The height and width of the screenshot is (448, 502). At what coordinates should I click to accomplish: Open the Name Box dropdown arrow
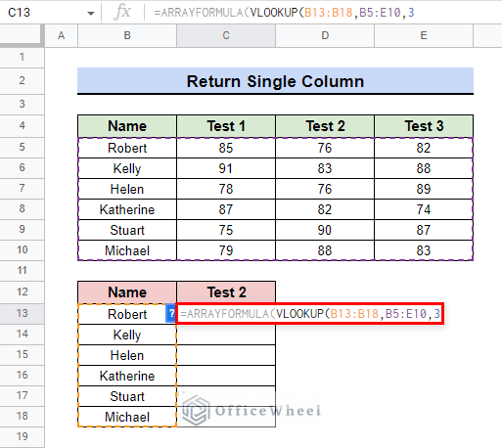click(x=91, y=14)
